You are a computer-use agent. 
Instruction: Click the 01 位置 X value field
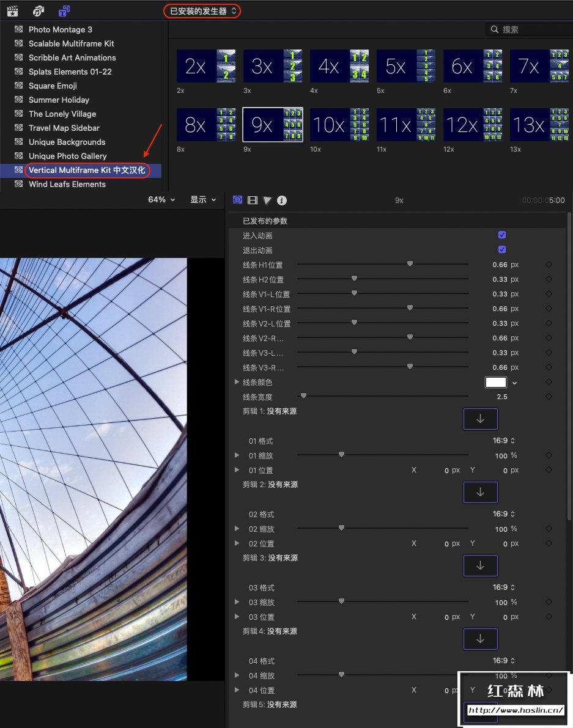coord(446,470)
